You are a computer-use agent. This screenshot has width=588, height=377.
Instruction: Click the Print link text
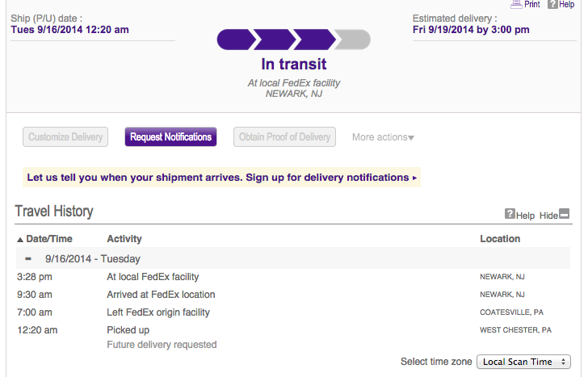[x=531, y=4]
